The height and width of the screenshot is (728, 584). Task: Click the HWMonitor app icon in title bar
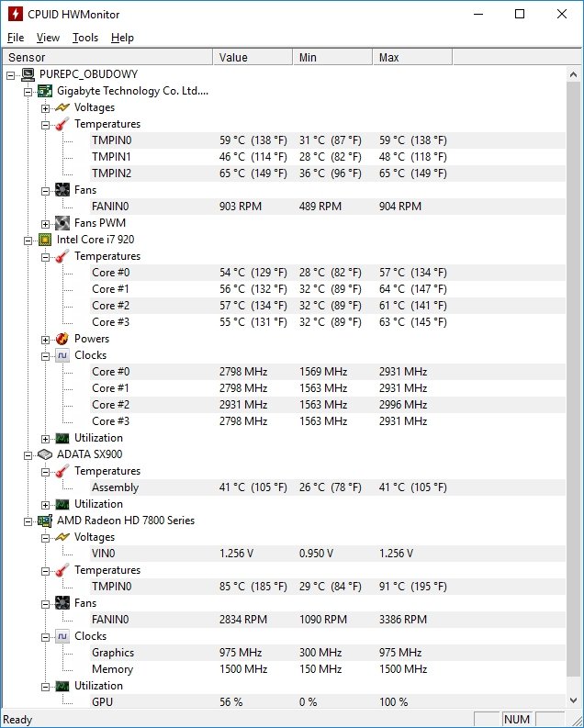(16, 14)
